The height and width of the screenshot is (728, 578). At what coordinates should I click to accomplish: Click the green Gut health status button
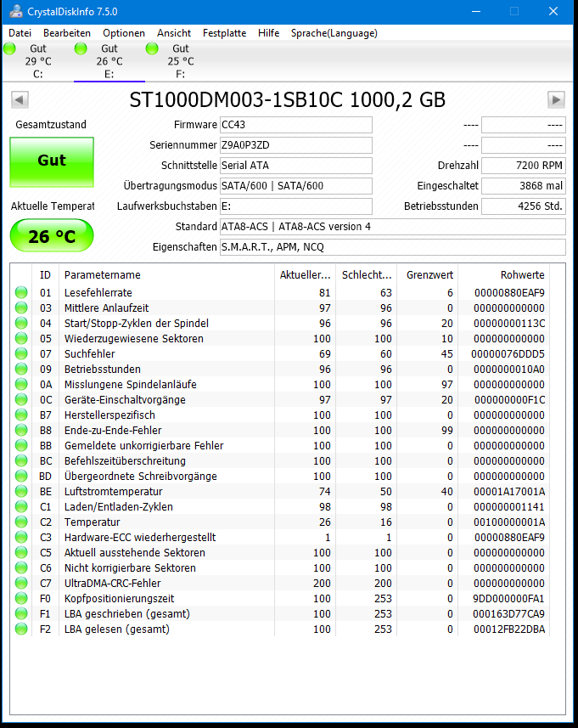click(52, 162)
